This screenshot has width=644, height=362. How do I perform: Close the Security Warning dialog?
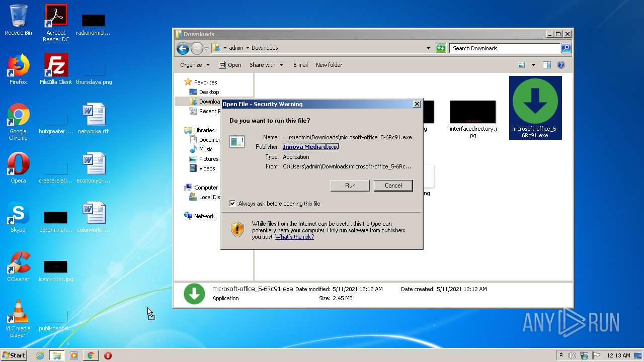click(x=417, y=104)
